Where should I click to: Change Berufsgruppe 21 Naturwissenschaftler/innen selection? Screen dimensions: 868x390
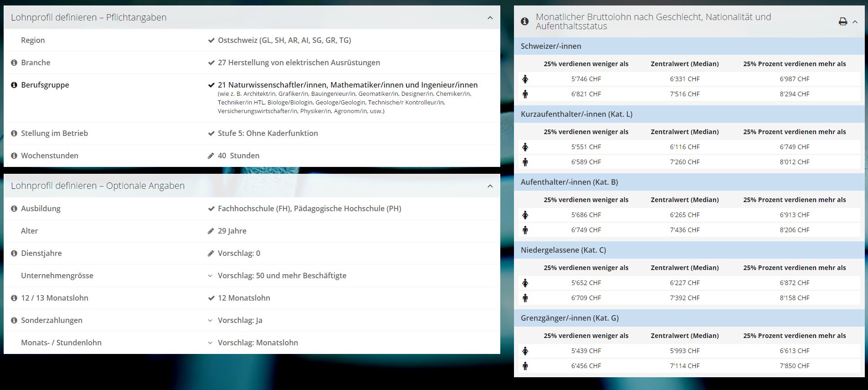click(348, 85)
